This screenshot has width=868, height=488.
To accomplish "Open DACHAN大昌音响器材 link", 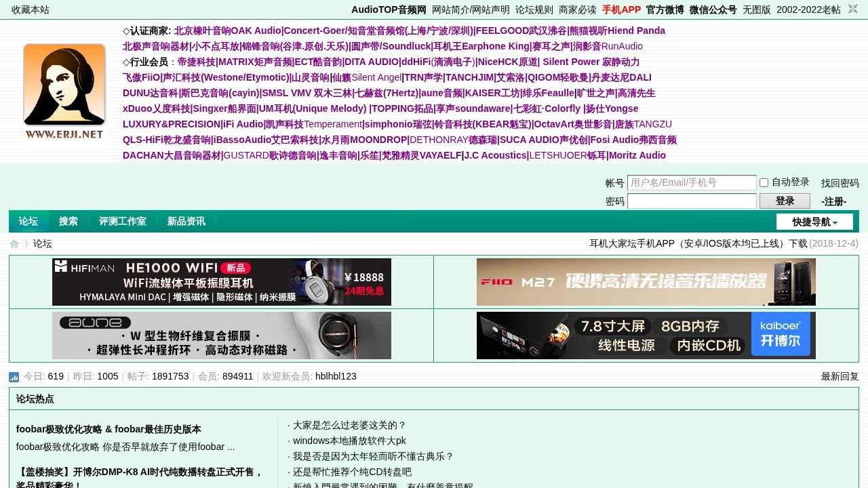I will [x=172, y=155].
